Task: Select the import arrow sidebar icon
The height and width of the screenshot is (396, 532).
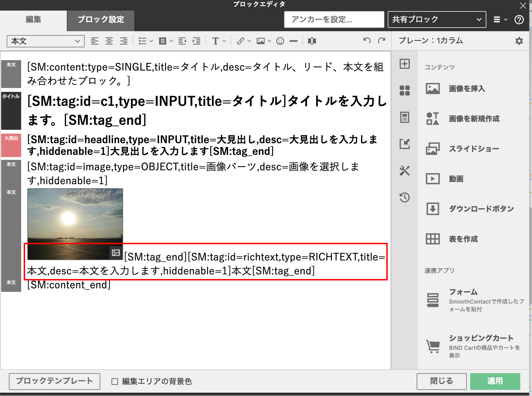Action: 405,144
